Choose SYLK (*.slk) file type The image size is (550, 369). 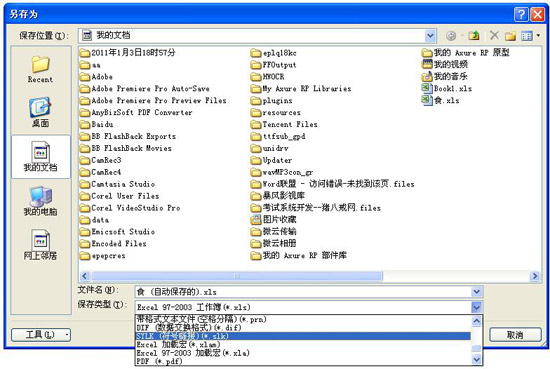[303, 336]
